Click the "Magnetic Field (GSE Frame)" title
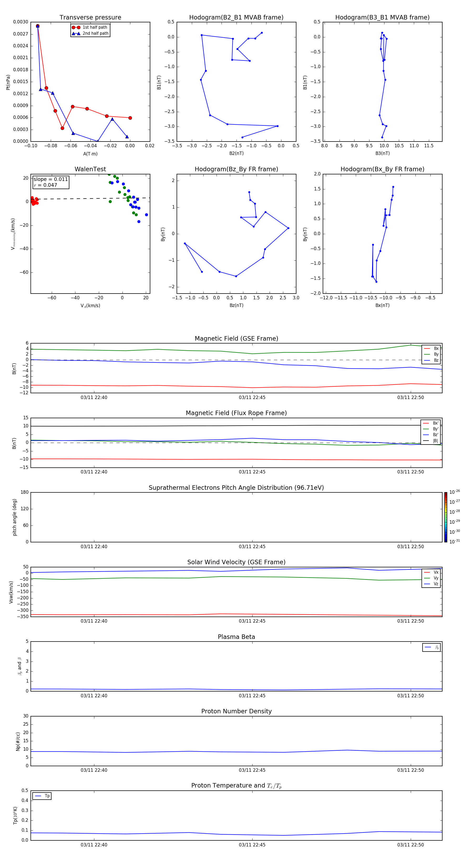Screen dimensions: 473x868 point(236,339)
